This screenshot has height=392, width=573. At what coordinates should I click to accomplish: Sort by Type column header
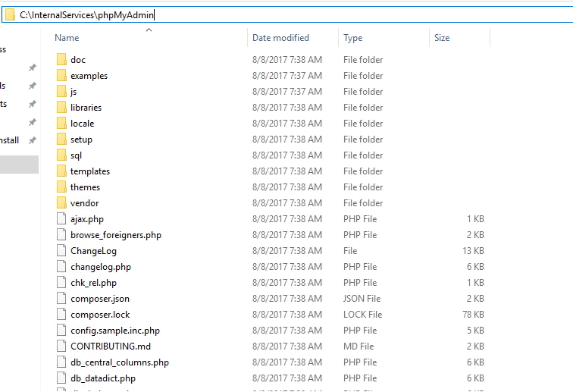click(353, 38)
